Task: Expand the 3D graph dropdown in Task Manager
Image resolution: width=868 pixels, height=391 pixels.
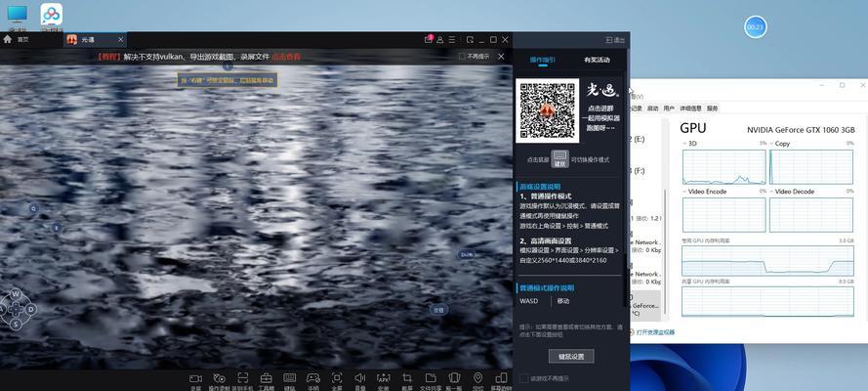Action: pyautogui.click(x=684, y=144)
